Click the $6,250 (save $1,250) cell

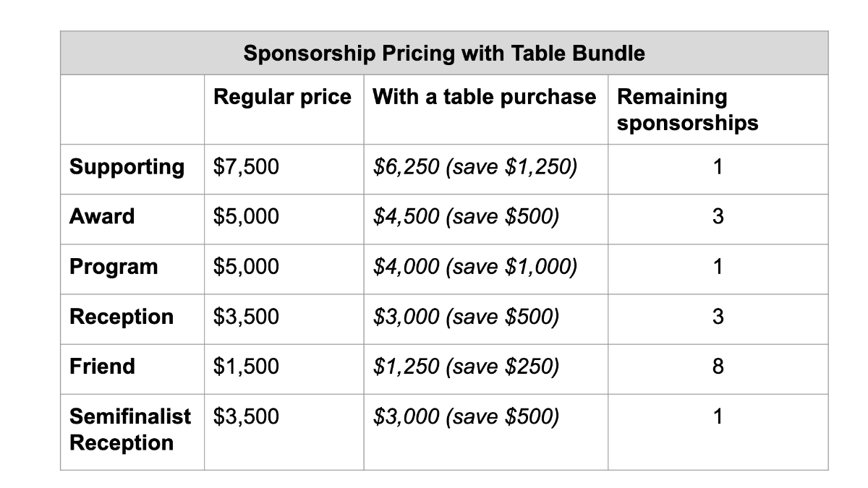click(475, 167)
